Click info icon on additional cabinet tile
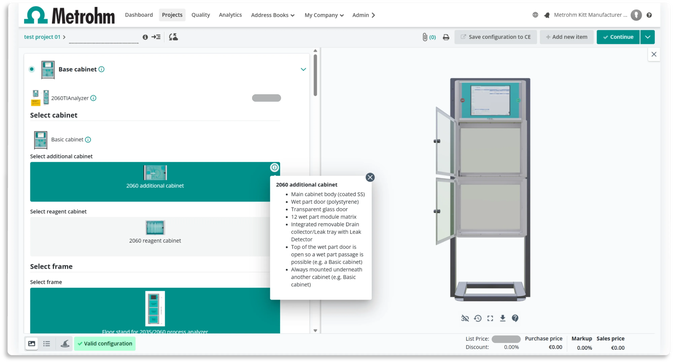The width and height of the screenshot is (674, 363). pos(274,168)
